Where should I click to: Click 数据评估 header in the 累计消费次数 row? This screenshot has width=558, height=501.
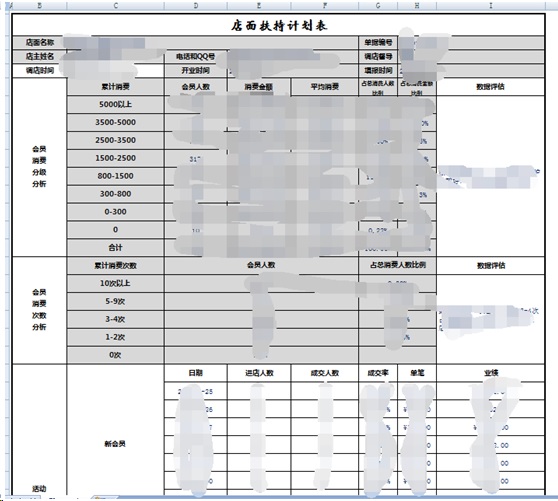(491, 265)
